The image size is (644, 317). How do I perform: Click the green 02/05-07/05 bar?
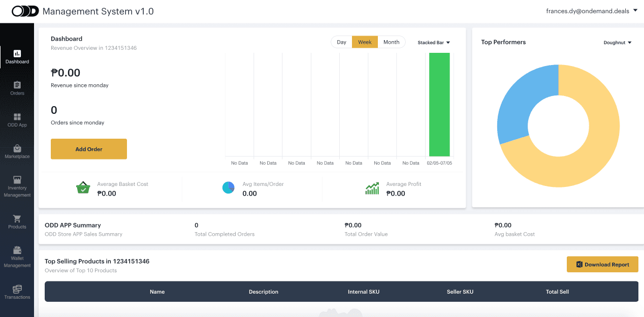(439, 104)
